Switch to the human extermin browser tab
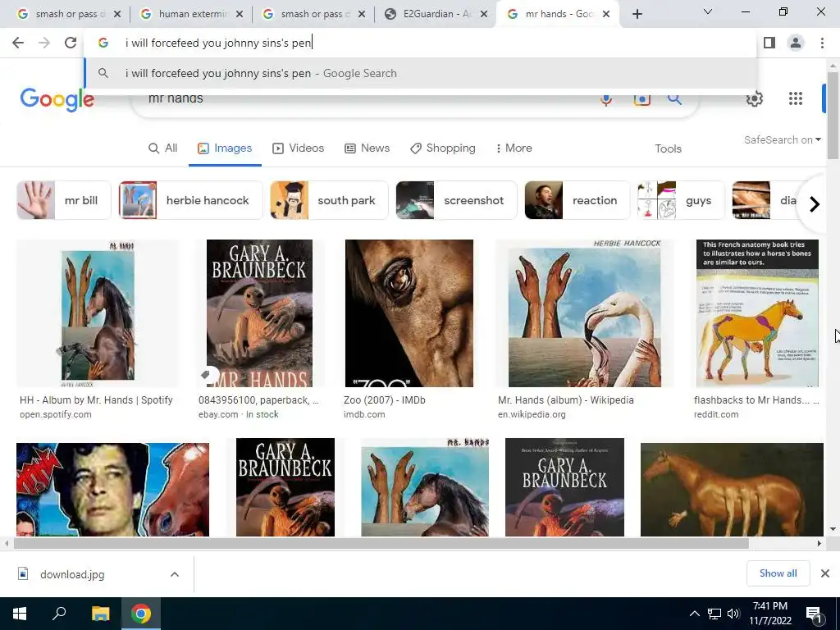This screenshot has width=840, height=630. (191, 15)
